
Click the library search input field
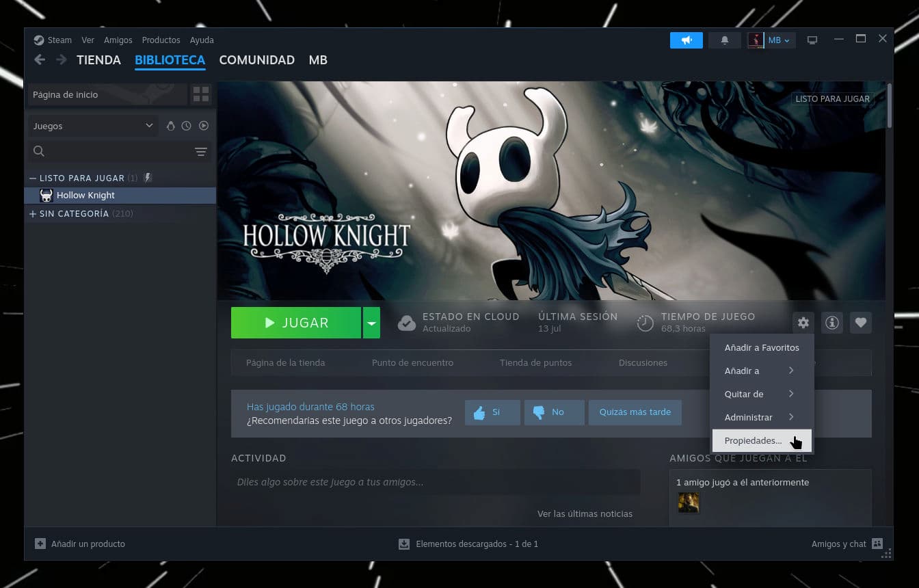(113, 151)
